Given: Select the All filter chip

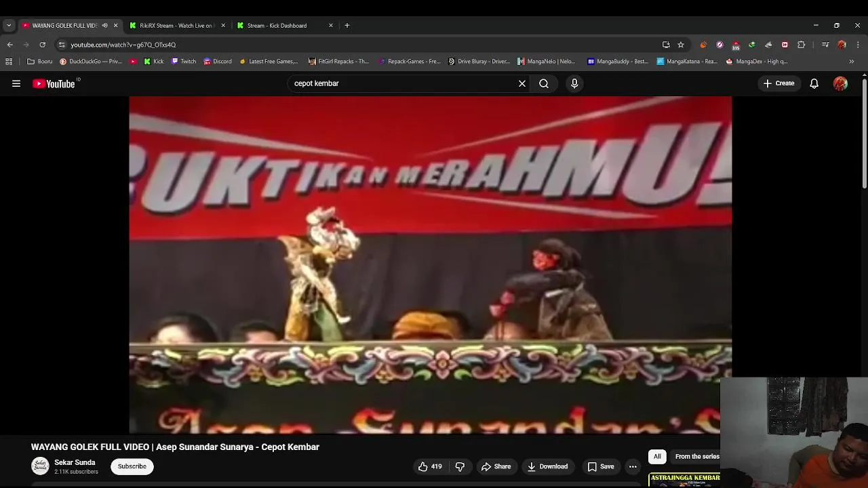Looking at the screenshot, I should pos(657,457).
